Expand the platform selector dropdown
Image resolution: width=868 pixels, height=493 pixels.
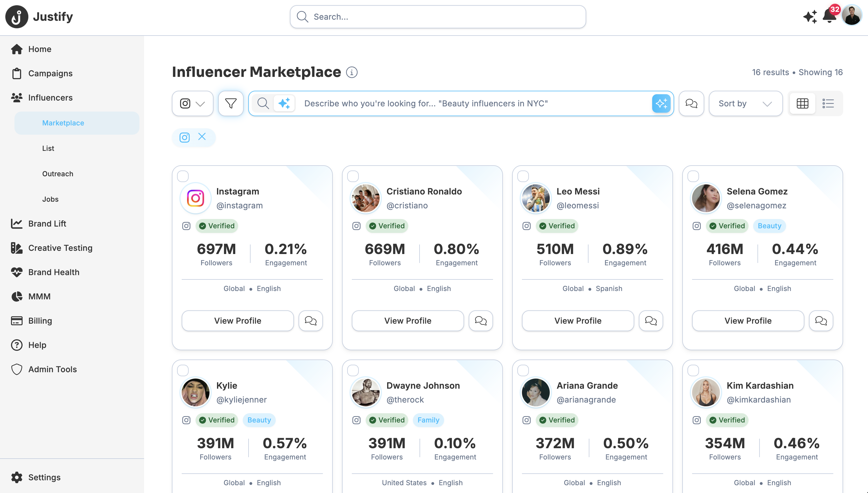(x=200, y=103)
